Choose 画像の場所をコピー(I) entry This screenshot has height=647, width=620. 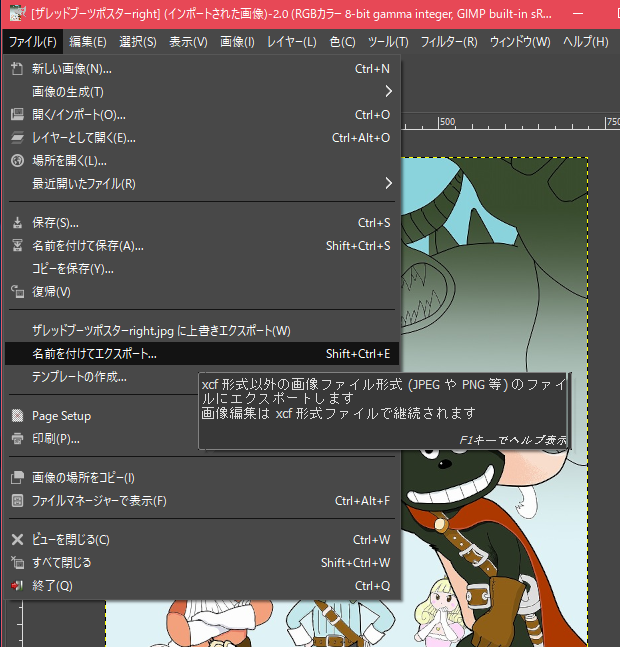pos(202,477)
